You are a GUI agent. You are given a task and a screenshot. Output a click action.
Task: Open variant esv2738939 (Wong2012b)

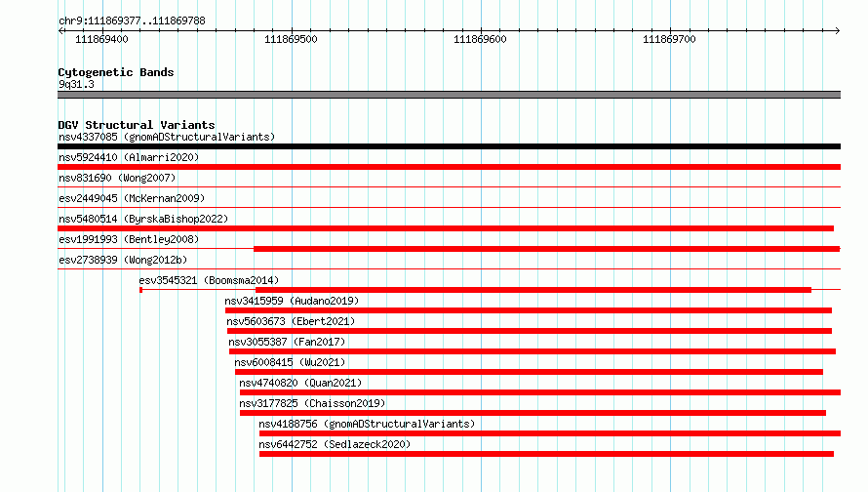[123, 260]
